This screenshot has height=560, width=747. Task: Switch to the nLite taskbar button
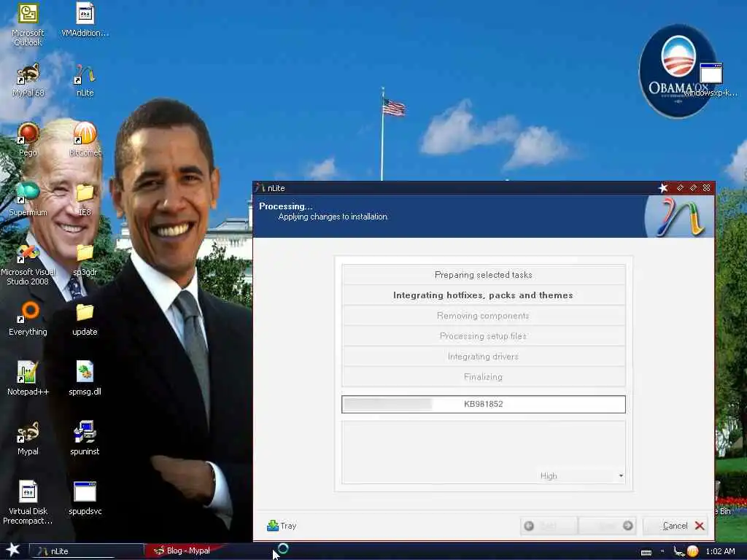(x=86, y=551)
